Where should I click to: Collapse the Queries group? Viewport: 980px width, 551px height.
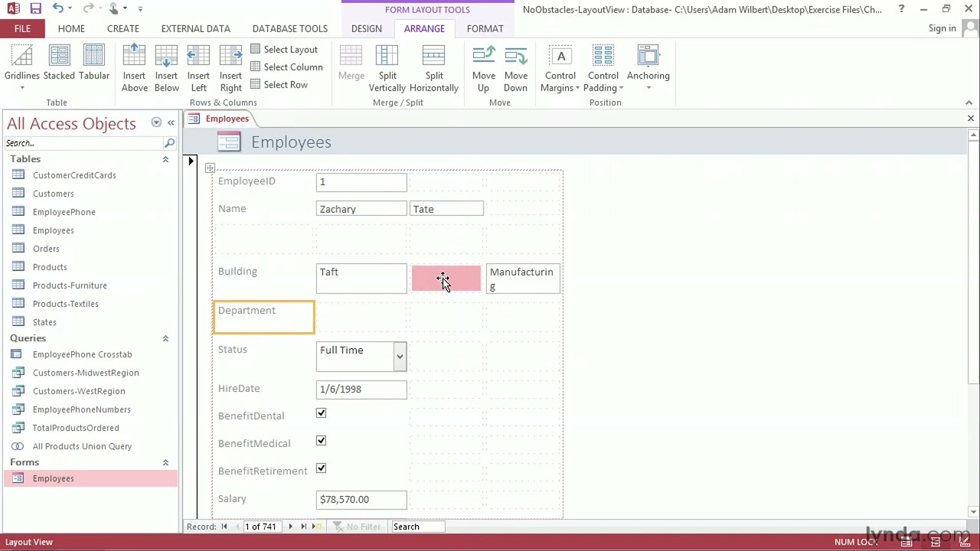(x=165, y=338)
